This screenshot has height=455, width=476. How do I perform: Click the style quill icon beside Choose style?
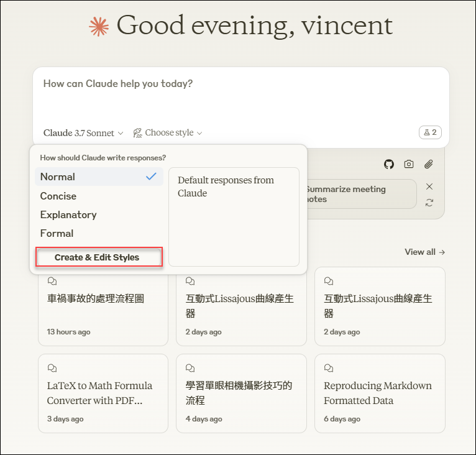tap(137, 133)
